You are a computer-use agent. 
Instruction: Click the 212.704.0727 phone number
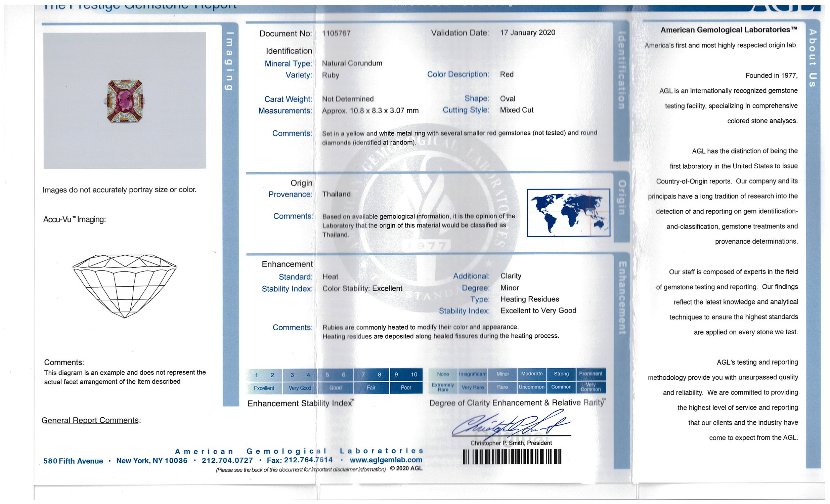[x=227, y=460]
